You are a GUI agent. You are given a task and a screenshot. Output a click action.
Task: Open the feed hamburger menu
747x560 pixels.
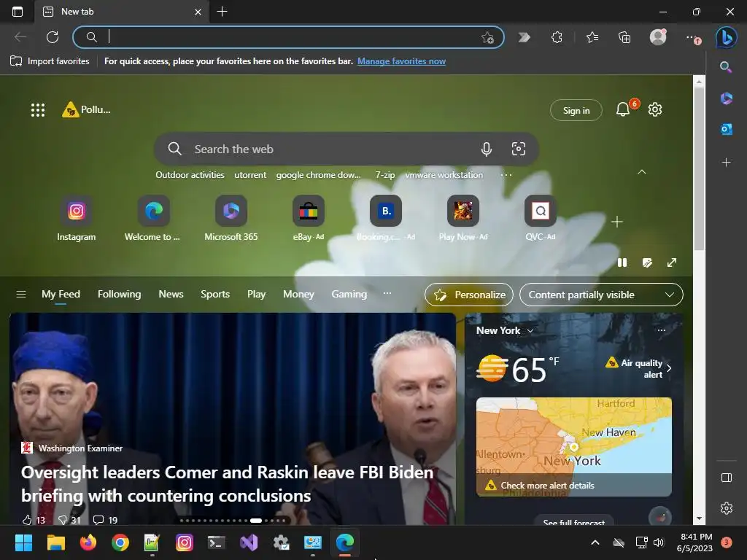pyautogui.click(x=21, y=295)
